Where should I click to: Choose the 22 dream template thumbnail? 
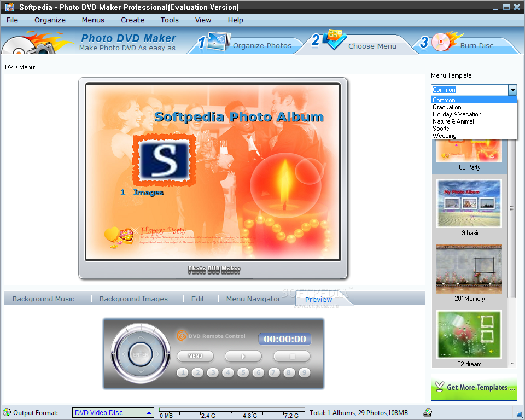pyautogui.click(x=469, y=335)
